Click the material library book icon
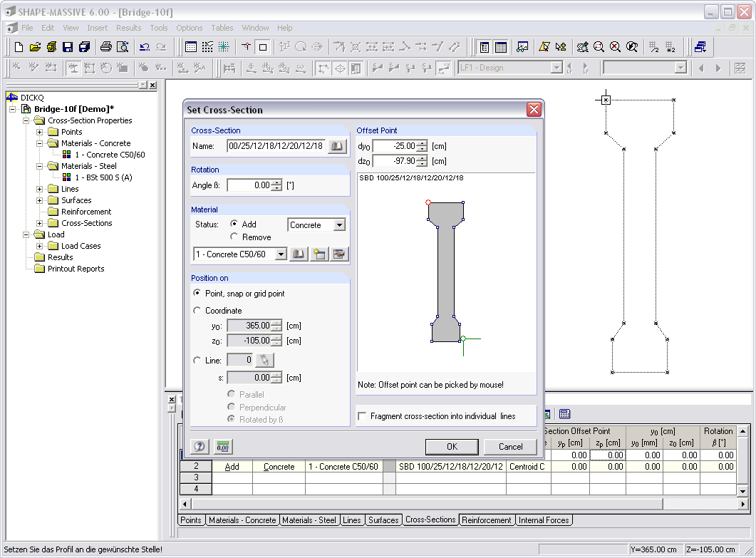 [299, 254]
